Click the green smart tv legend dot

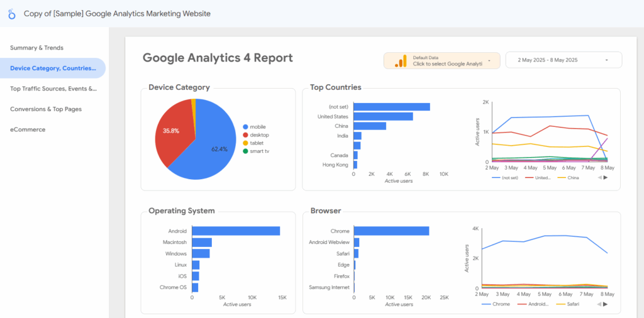[x=246, y=151]
